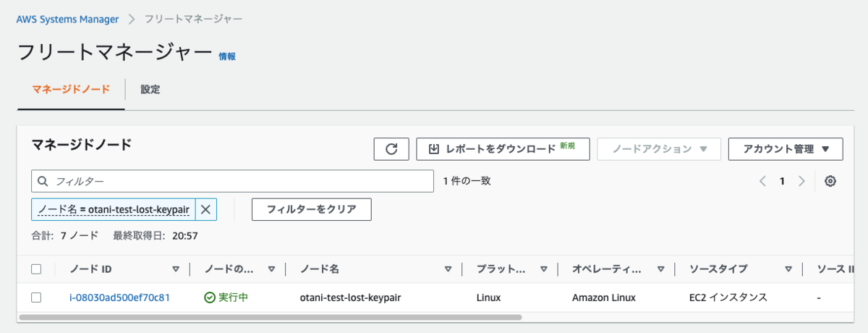
Task: Sort by ノード名 column arrow
Action: tap(448, 269)
